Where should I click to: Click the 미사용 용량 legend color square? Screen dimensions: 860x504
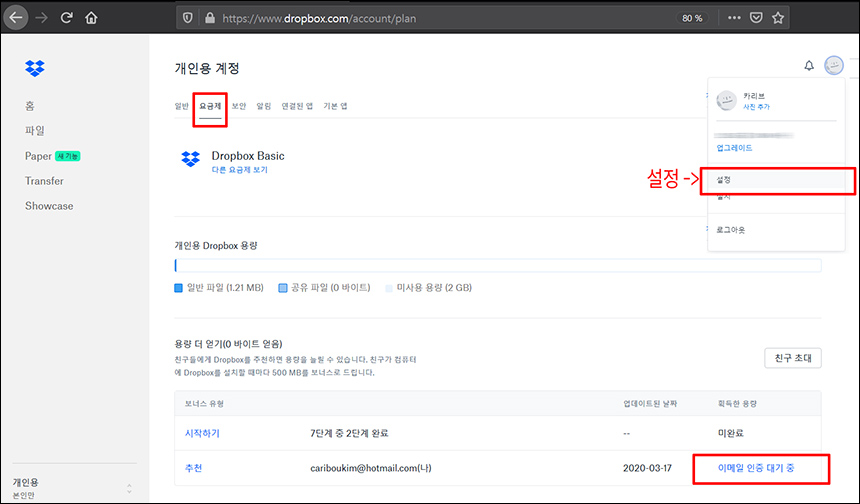[389, 288]
